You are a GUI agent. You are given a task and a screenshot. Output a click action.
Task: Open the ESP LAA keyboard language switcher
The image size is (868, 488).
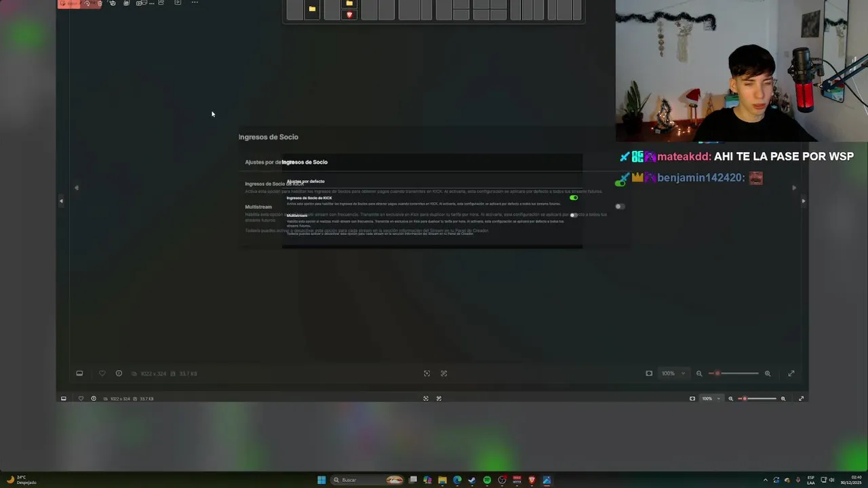pos(811,480)
